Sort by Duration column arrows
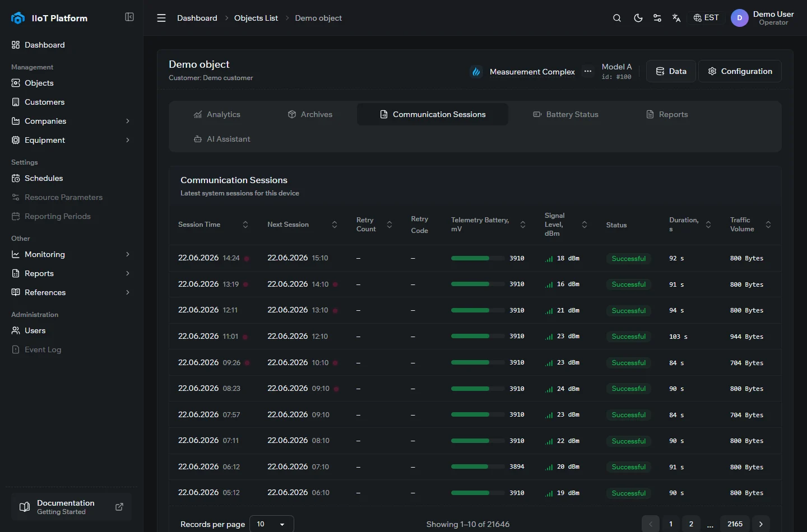807x532 pixels. [708, 225]
